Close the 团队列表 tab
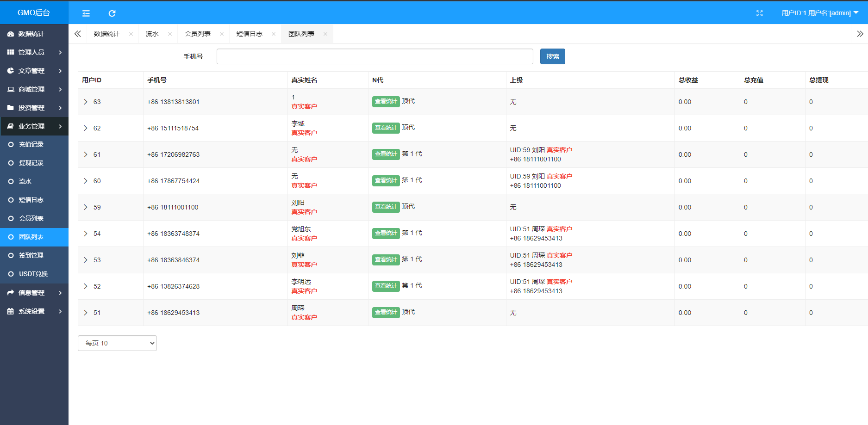Viewport: 868px width, 425px height. tap(325, 34)
